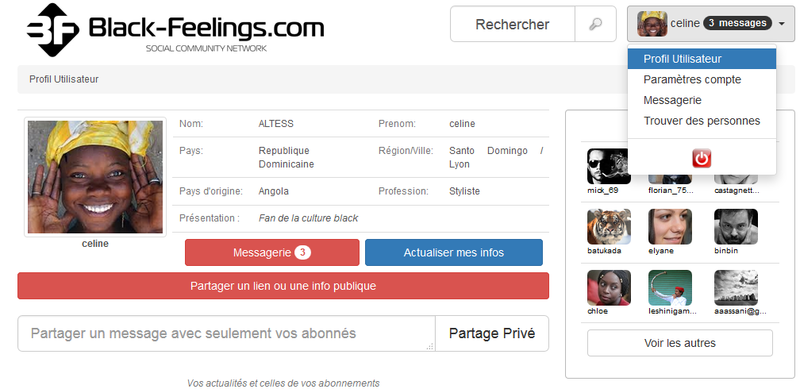Click the Voir les autres button

(x=680, y=343)
